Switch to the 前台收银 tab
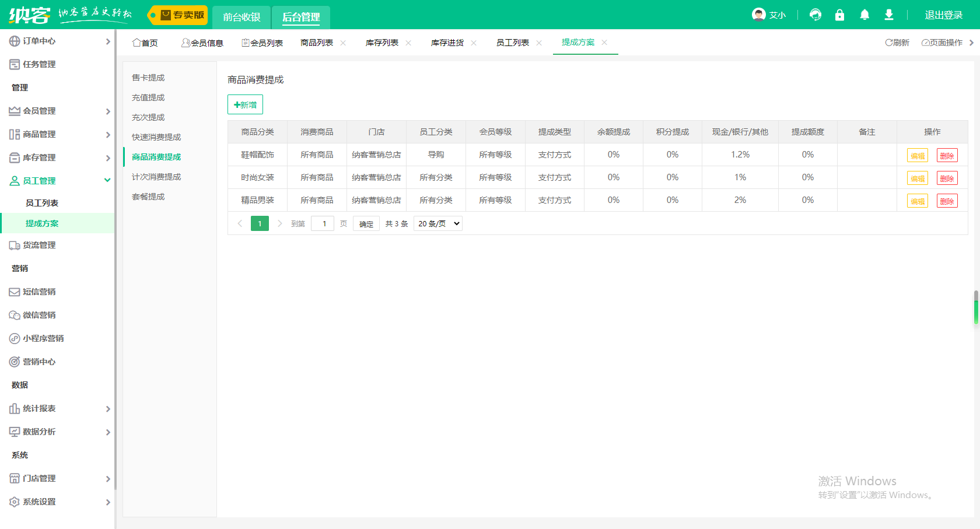 click(x=242, y=17)
